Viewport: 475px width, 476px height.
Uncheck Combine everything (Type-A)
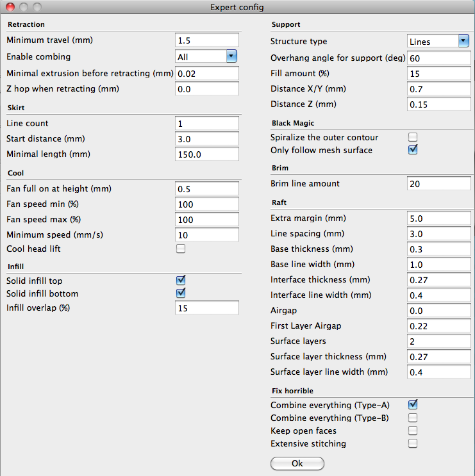[x=413, y=404]
